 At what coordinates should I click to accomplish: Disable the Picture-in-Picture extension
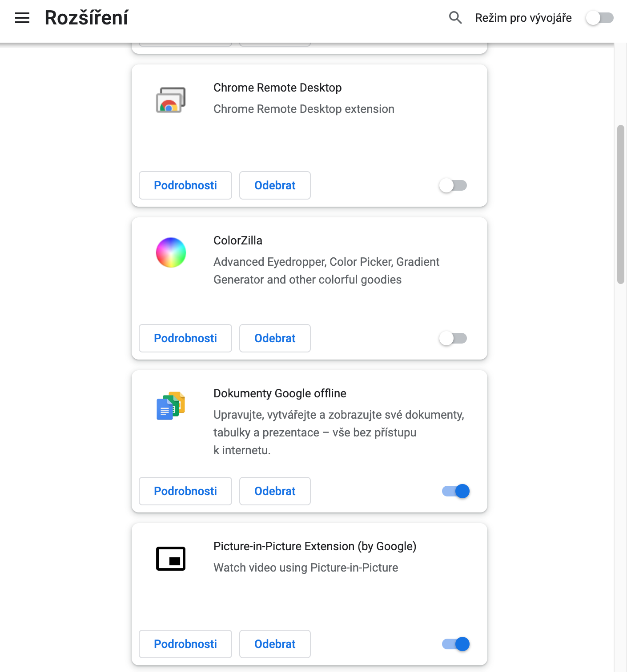(456, 644)
